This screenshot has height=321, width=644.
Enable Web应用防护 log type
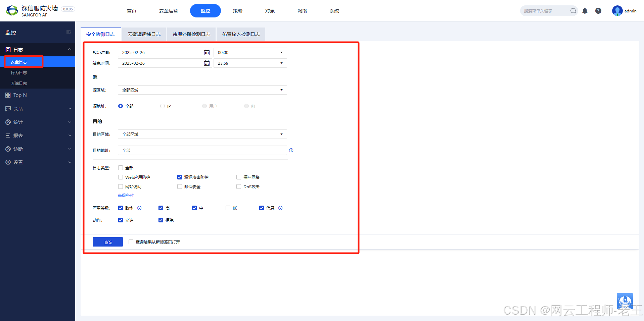pos(121,177)
